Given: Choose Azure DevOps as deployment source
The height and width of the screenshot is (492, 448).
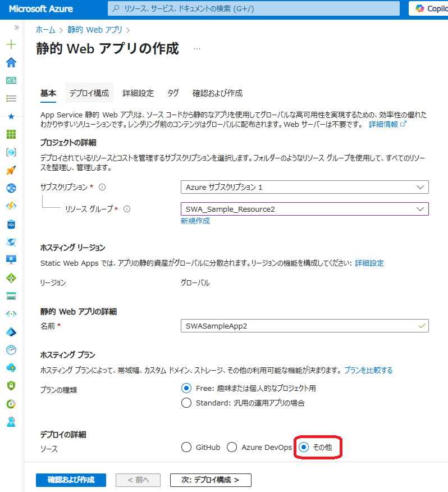Looking at the screenshot, I should 232,447.
